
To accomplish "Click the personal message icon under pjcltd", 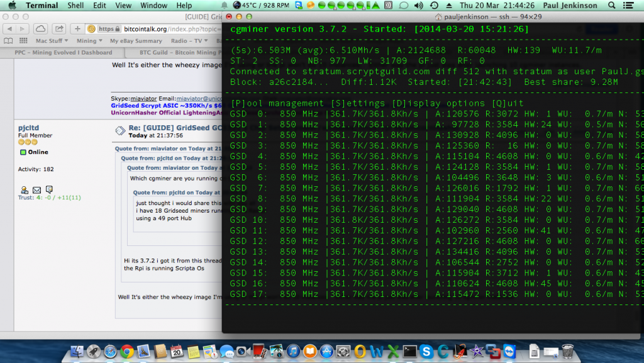I will (x=49, y=189).
